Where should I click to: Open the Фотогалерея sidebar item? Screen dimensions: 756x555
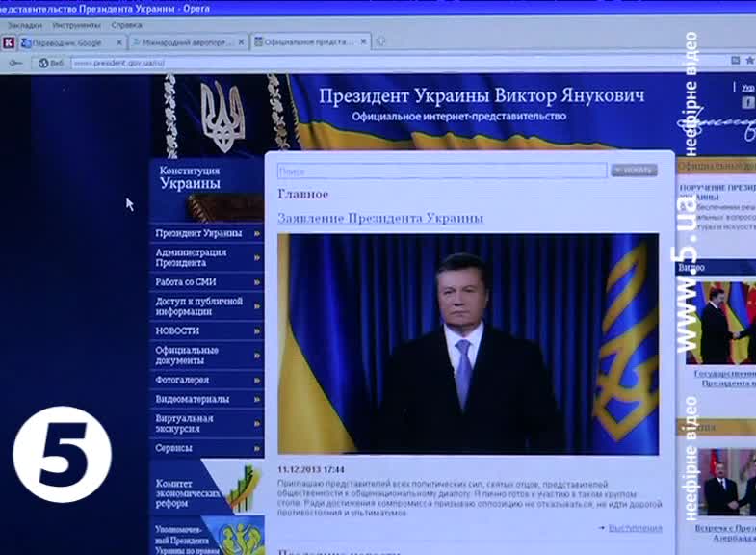(x=182, y=380)
